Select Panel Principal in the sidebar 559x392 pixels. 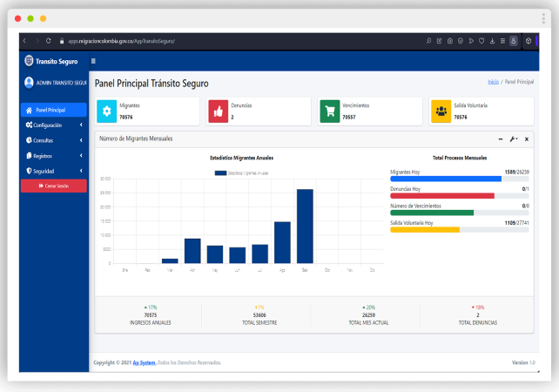54,110
